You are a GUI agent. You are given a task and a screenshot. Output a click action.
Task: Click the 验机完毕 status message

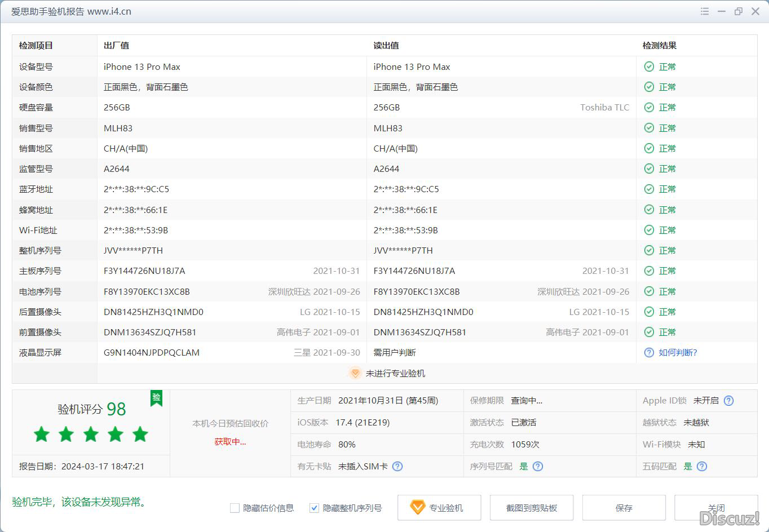tap(79, 502)
